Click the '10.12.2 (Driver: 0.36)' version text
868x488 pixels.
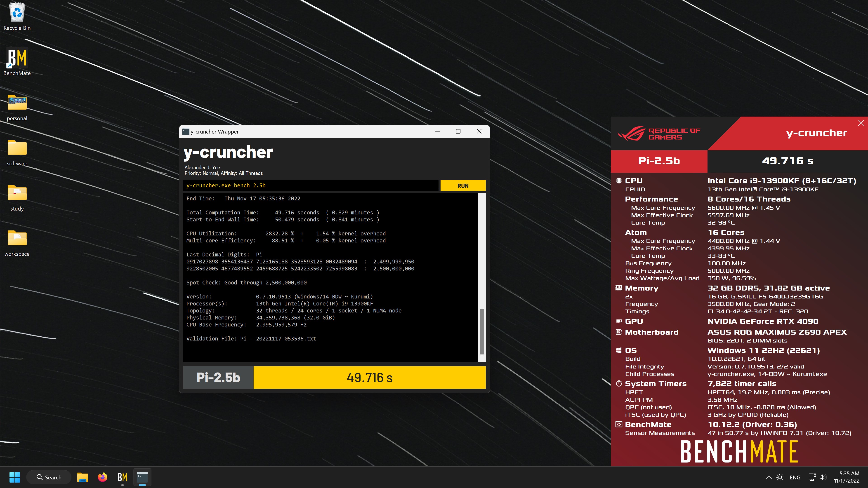[752, 425]
